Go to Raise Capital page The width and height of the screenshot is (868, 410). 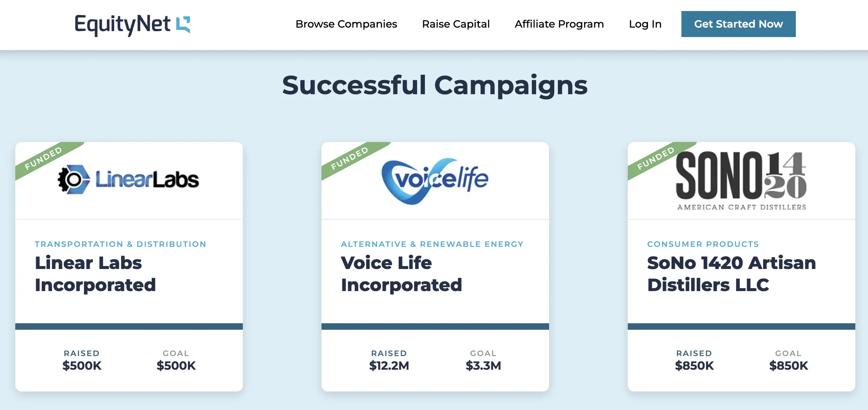(x=455, y=24)
